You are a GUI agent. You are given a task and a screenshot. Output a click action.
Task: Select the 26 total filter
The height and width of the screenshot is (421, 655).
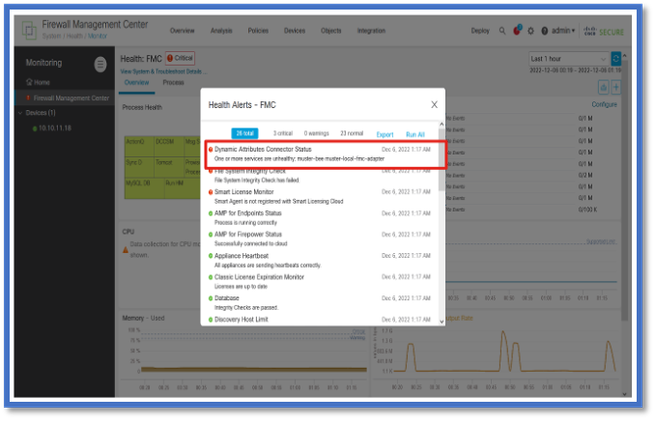(245, 133)
